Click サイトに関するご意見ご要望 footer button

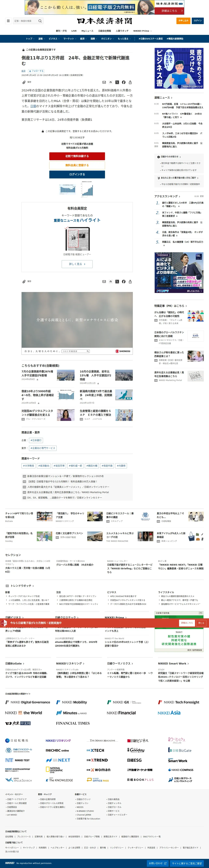[187, 863]
